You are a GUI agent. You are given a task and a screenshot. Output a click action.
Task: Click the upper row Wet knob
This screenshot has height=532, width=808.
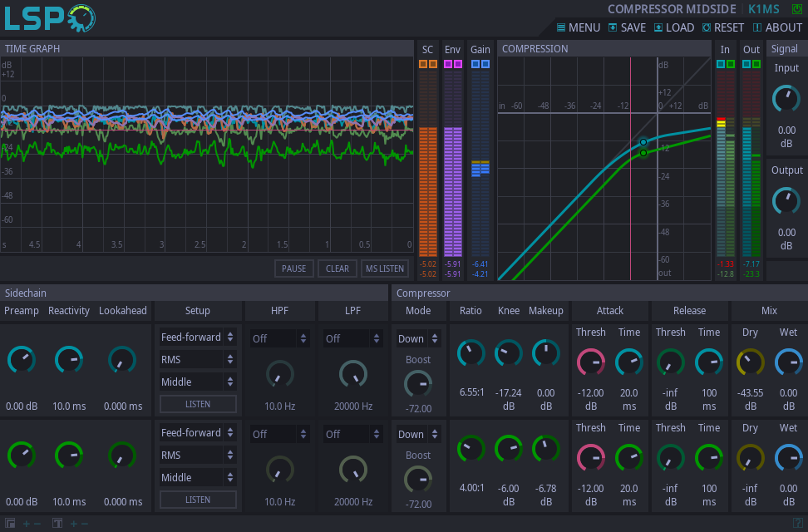pos(788,362)
